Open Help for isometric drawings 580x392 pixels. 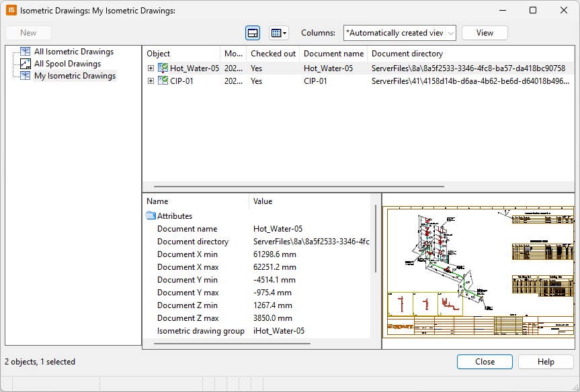pos(546,362)
